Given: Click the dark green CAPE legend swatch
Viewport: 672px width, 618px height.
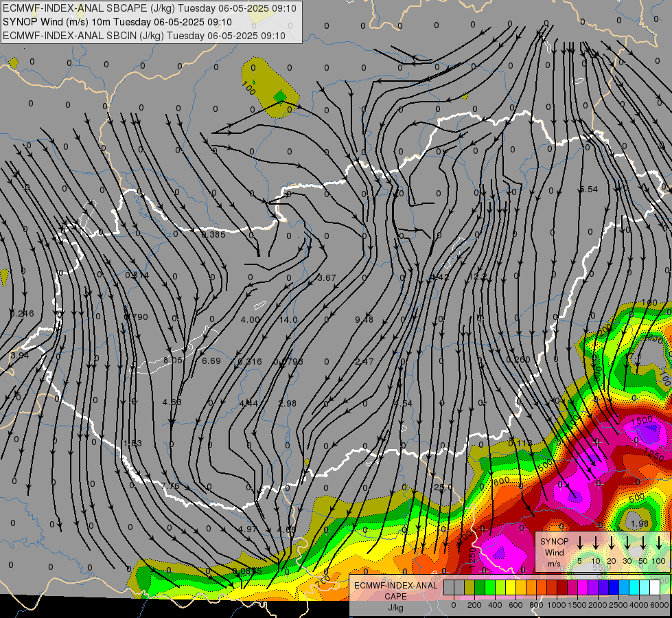Looking at the screenshot, I should (x=480, y=587).
